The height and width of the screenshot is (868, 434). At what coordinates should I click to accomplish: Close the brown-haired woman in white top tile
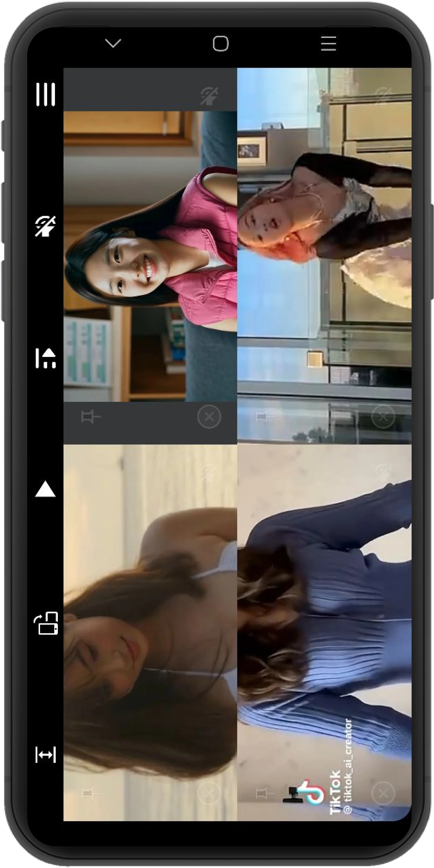pos(209,793)
